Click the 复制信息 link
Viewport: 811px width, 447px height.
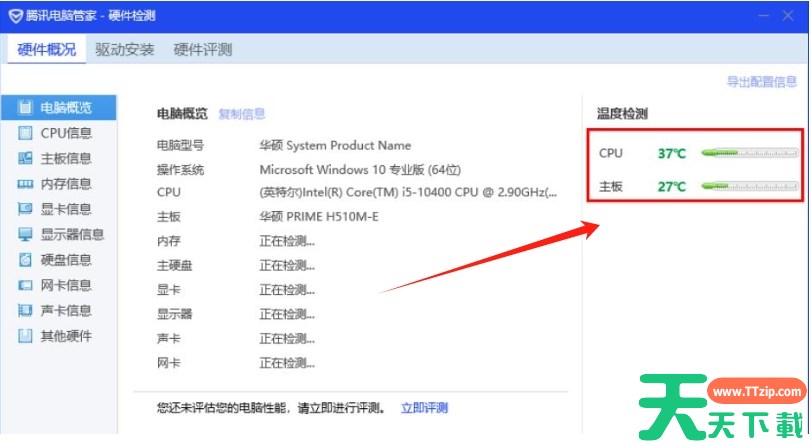(242, 113)
